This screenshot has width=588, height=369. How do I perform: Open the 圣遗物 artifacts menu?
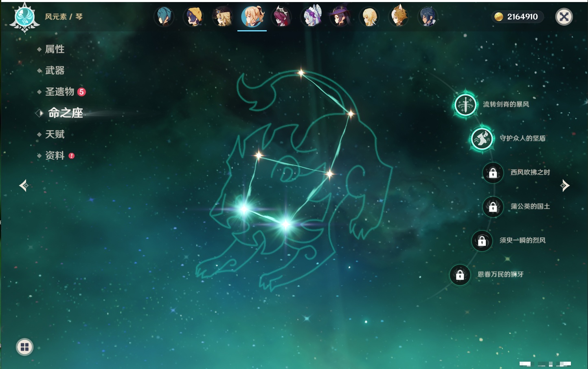tap(59, 92)
